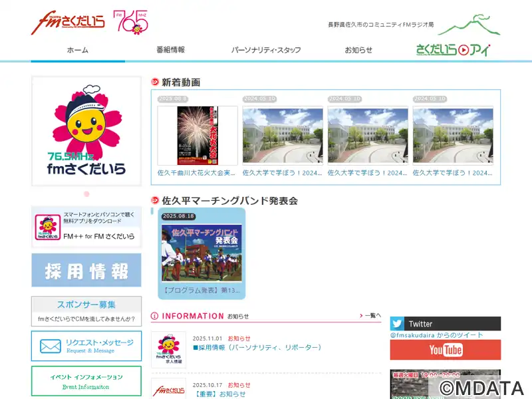The height and width of the screenshot is (399, 532).
Task: Open the fireworks festival video thumbnail
Action: click(198, 136)
